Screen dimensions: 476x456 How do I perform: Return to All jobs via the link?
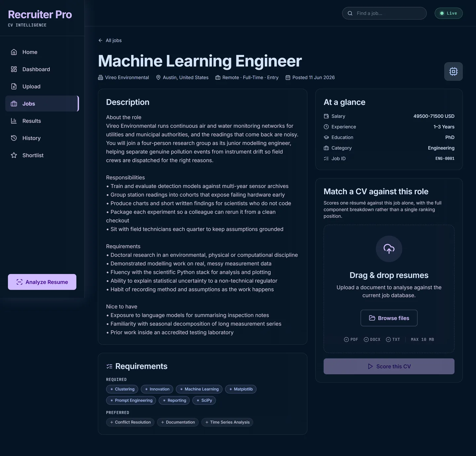[x=110, y=40]
